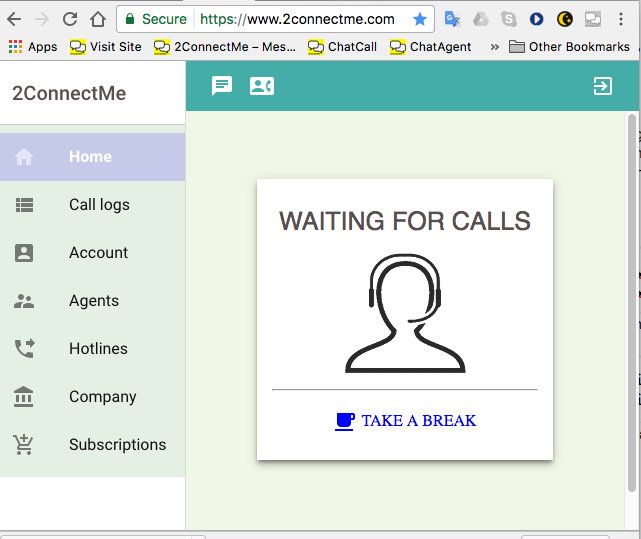Open the Google Drive extension icon
Screen dimensions: 641x539
(x=481, y=19)
